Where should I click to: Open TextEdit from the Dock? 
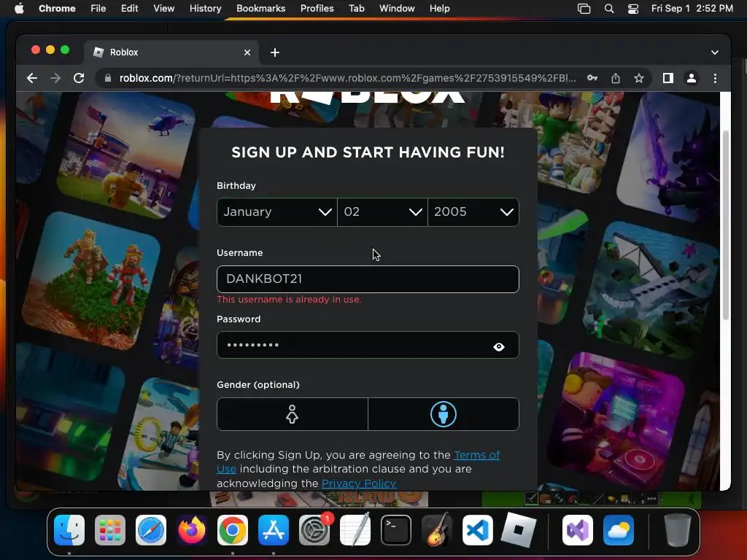point(355,529)
